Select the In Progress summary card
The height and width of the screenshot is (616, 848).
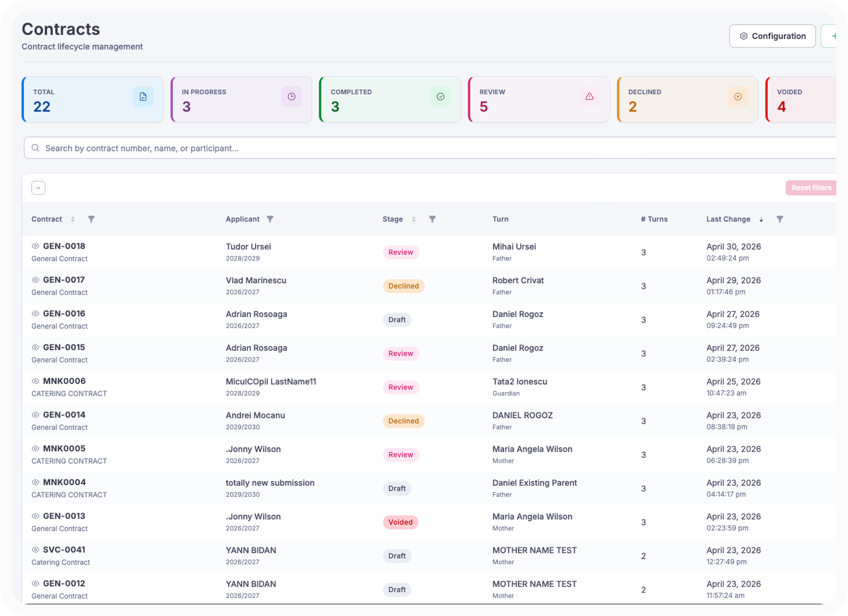coord(241,99)
